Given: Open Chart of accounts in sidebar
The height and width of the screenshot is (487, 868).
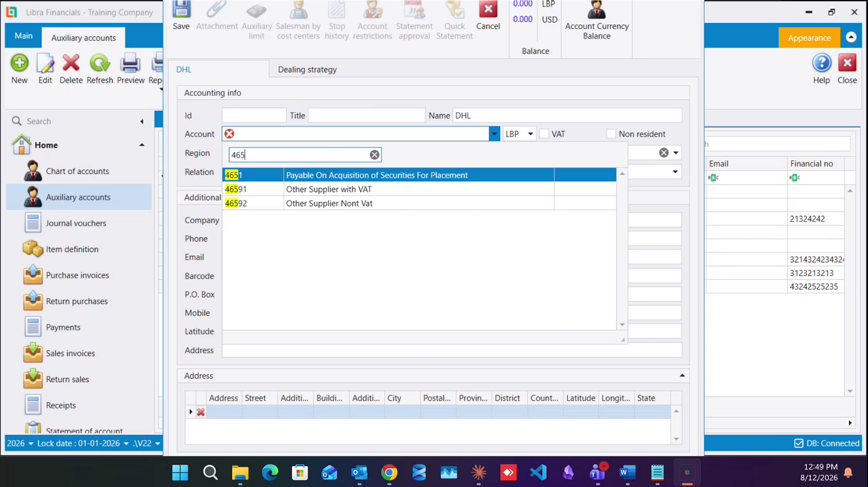Looking at the screenshot, I should 77,171.
